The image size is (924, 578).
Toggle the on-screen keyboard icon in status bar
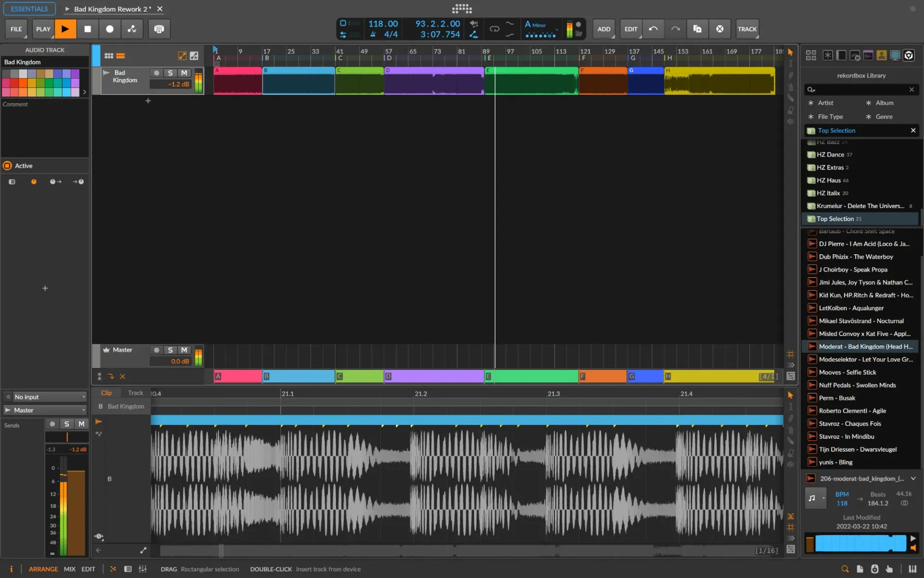[912, 569]
